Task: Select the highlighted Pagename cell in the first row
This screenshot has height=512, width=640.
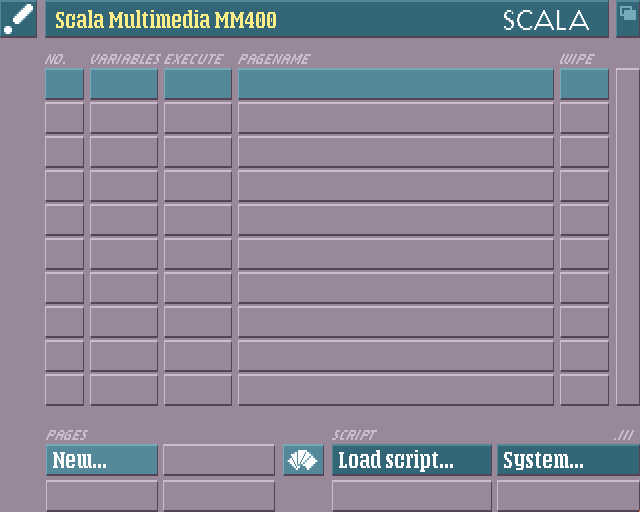Action: tap(396, 84)
